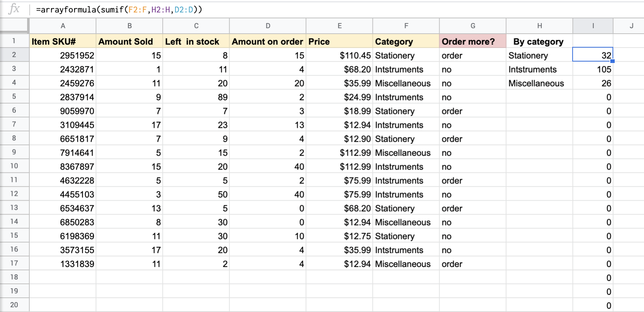Screen dimensions: 644x312
Task: Select the Miscellaneous cell in row 4
Action: tap(406, 83)
